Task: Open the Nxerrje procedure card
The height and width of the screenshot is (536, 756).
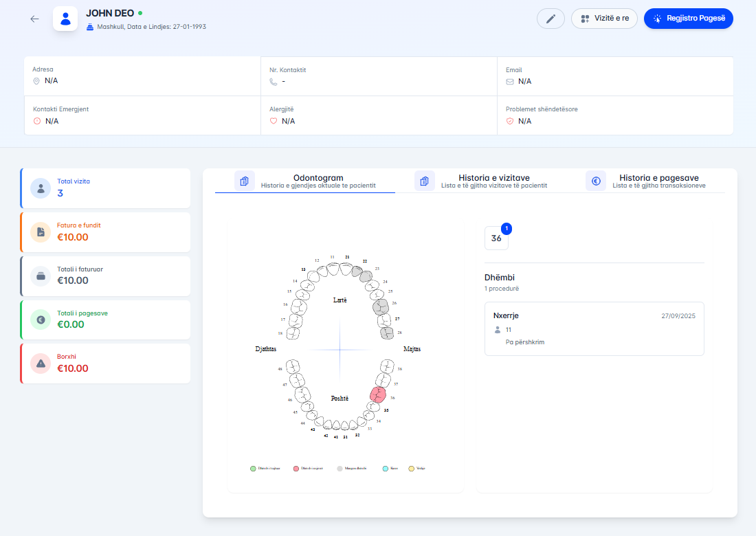Action: click(594, 328)
